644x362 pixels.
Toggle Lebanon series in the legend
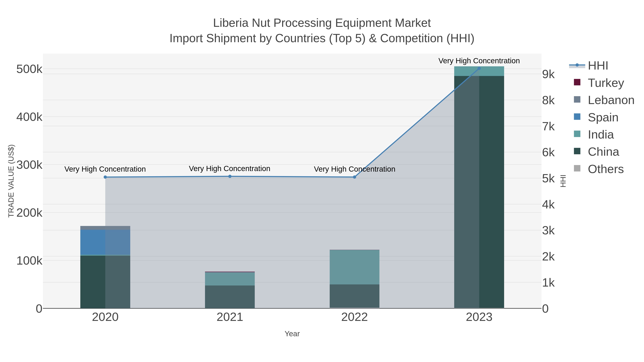point(604,100)
